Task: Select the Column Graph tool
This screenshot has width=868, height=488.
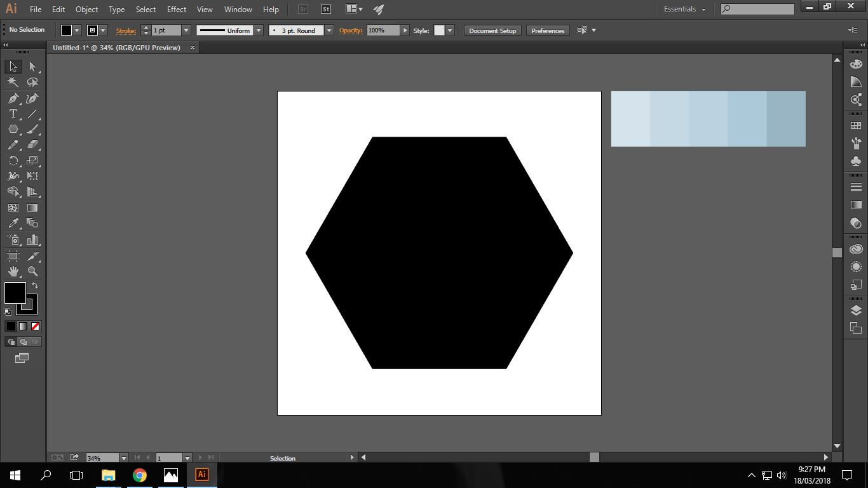Action: tap(32, 240)
